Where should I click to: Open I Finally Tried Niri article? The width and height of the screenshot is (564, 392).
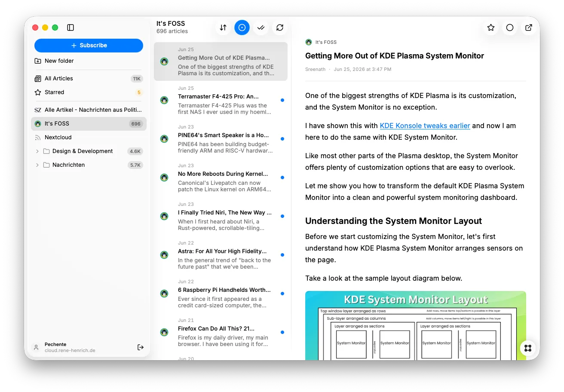click(x=221, y=216)
